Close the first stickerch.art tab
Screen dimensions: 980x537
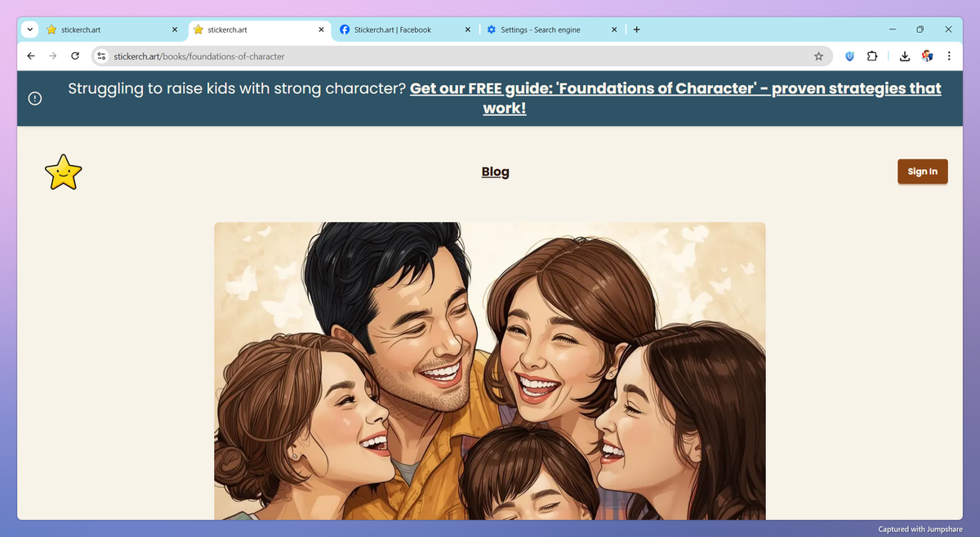point(175,29)
